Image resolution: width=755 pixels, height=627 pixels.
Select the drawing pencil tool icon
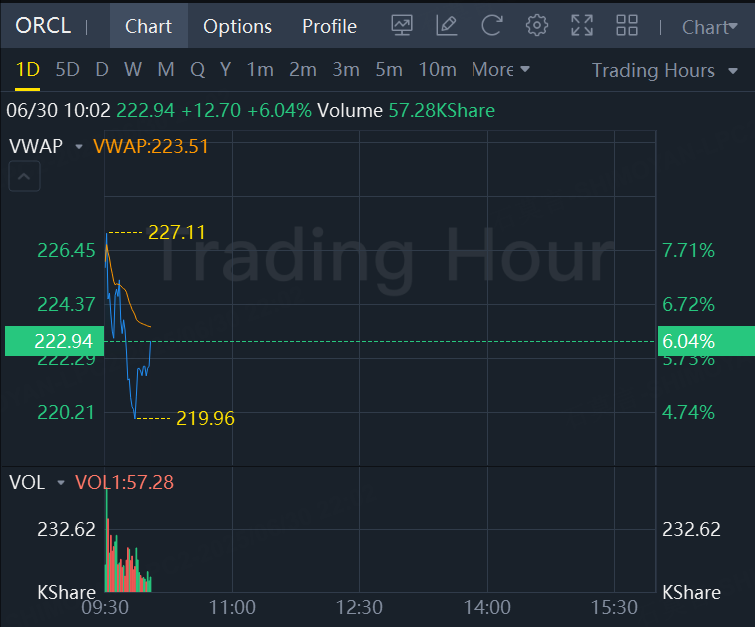click(447, 26)
